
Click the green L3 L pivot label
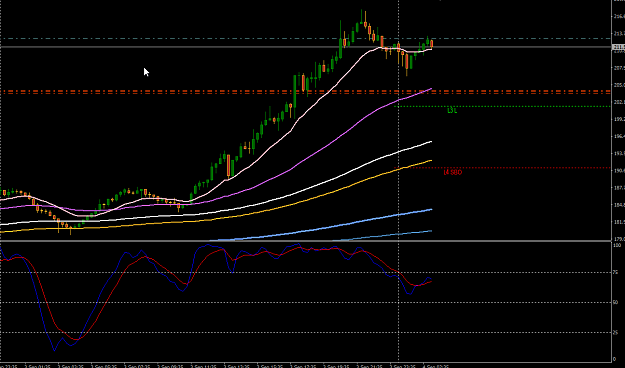tap(452, 111)
